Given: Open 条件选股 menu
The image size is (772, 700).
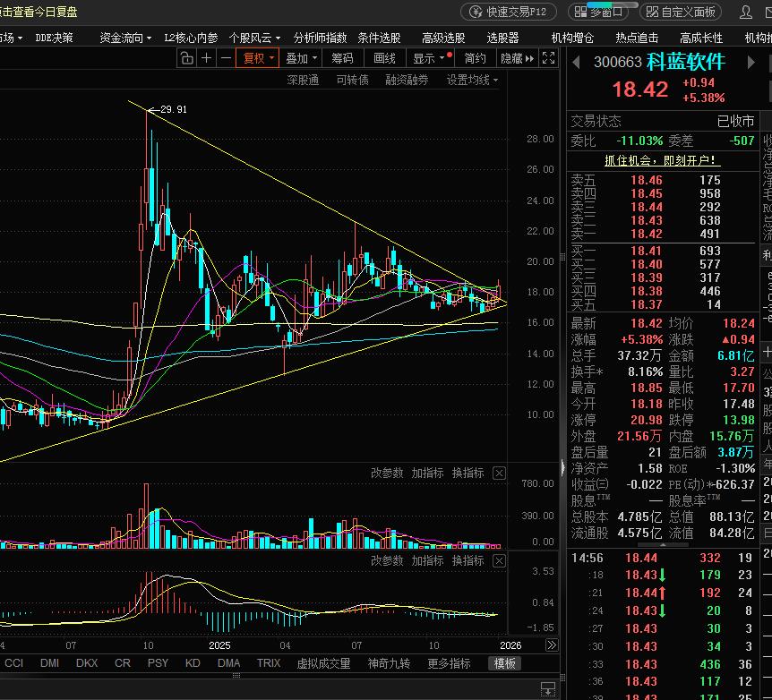Looking at the screenshot, I should coord(379,38).
